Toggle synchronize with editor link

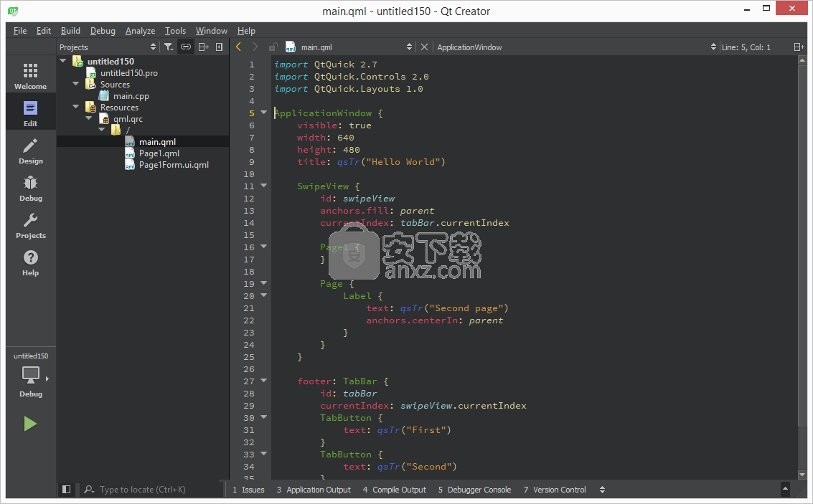click(x=186, y=47)
